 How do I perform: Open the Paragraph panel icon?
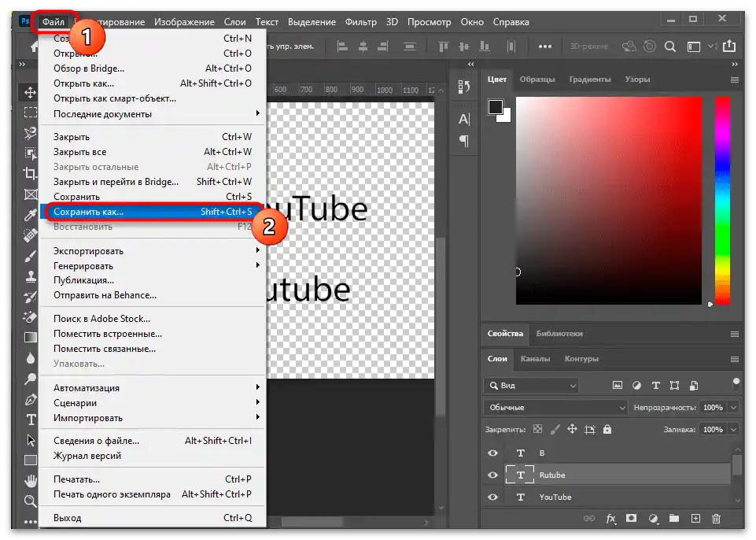click(x=464, y=141)
